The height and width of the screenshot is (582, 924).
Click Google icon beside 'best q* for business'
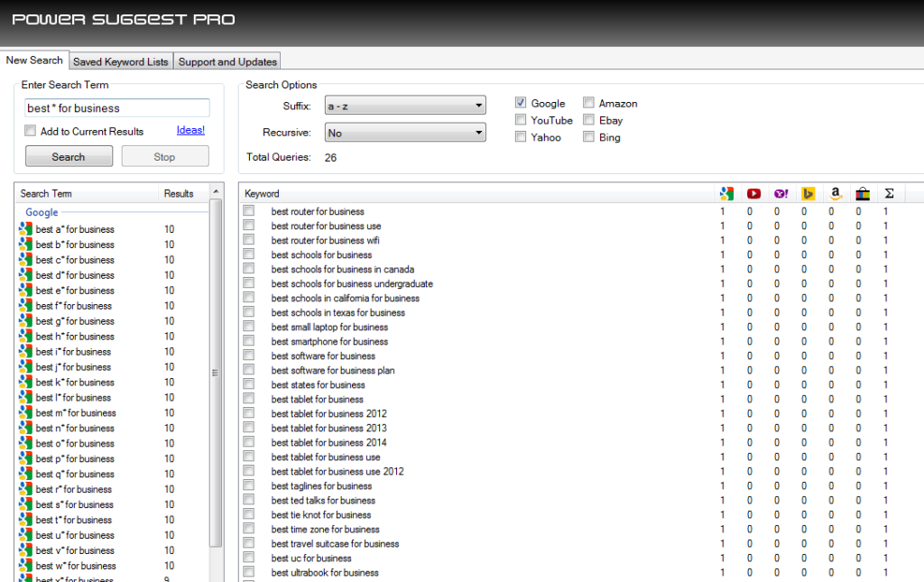25,475
